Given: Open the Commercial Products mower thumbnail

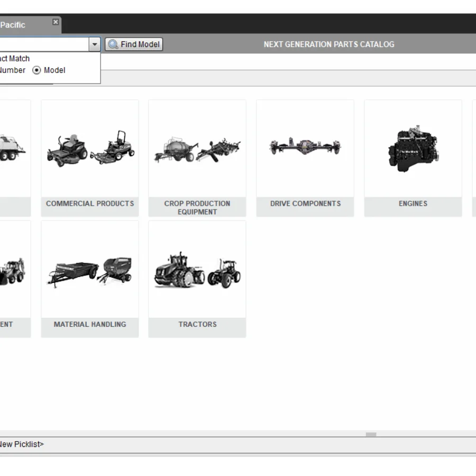Looking at the screenshot, I should tap(90, 149).
